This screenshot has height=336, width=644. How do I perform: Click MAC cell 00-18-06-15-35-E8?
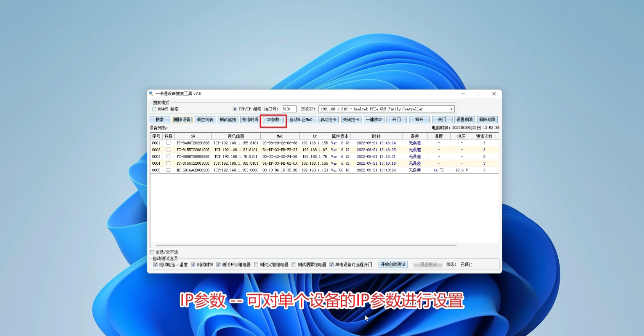click(280, 170)
